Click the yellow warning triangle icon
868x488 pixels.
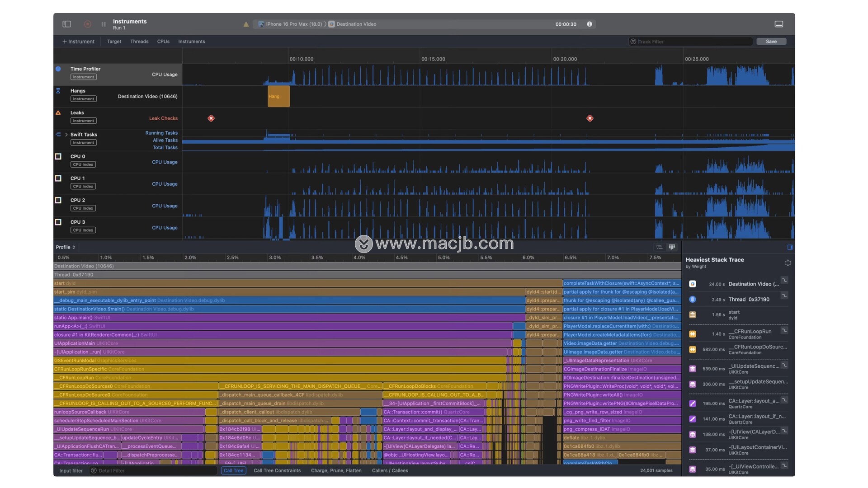[x=246, y=24]
